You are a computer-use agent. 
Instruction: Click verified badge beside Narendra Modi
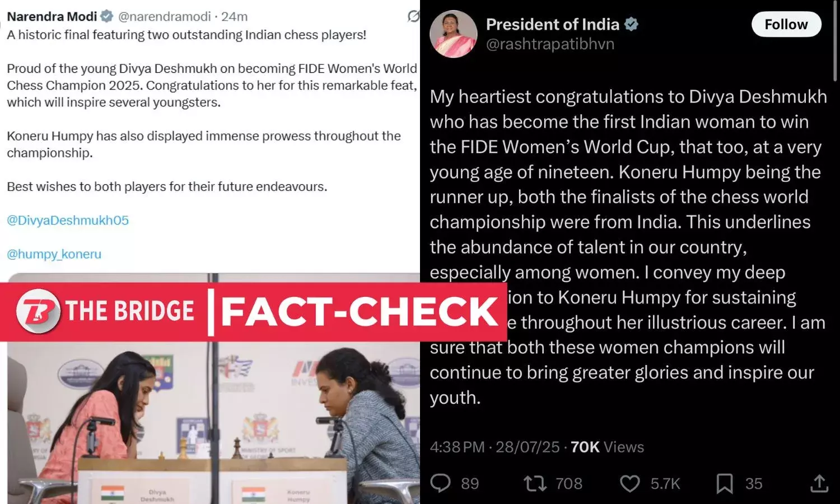tap(106, 17)
